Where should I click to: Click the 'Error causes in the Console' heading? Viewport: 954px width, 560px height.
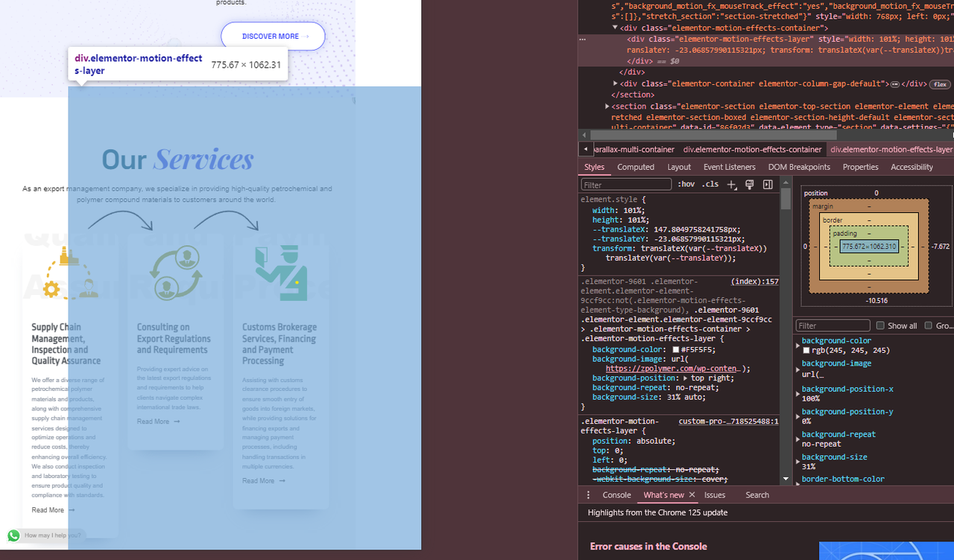point(648,547)
